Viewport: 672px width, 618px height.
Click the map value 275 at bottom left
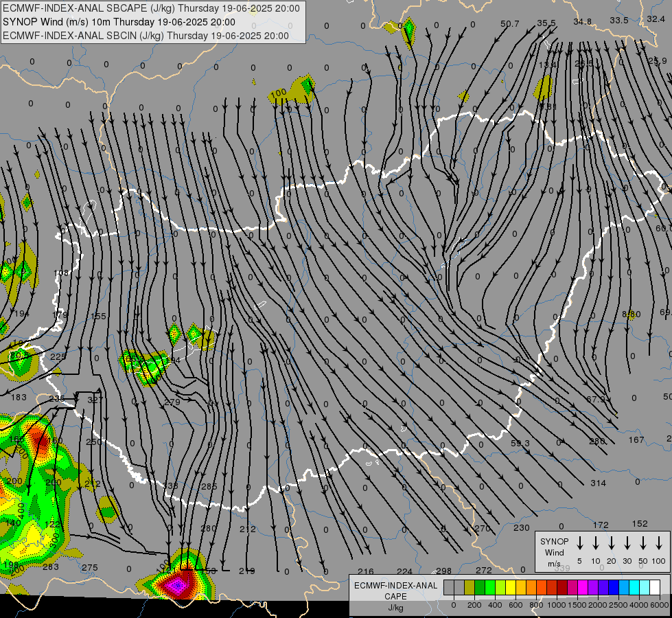click(x=89, y=568)
